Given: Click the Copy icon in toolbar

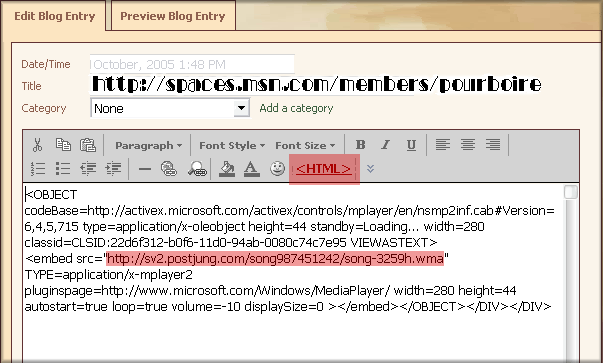Looking at the screenshot, I should click(63, 145).
